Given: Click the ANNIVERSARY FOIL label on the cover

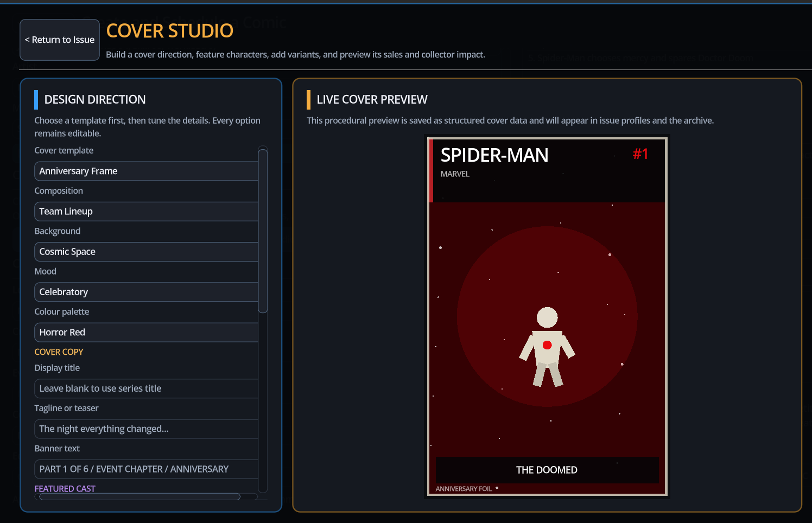Looking at the screenshot, I should [x=464, y=489].
